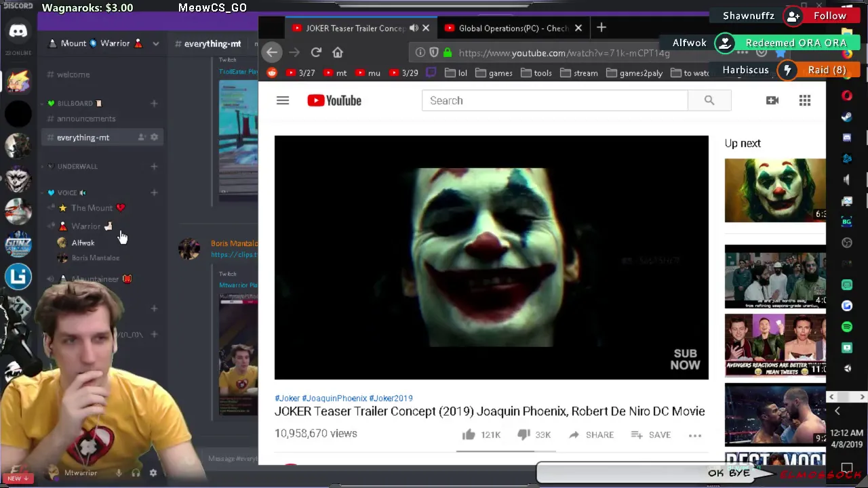Like the video (121K thumbs up)

[481, 434]
